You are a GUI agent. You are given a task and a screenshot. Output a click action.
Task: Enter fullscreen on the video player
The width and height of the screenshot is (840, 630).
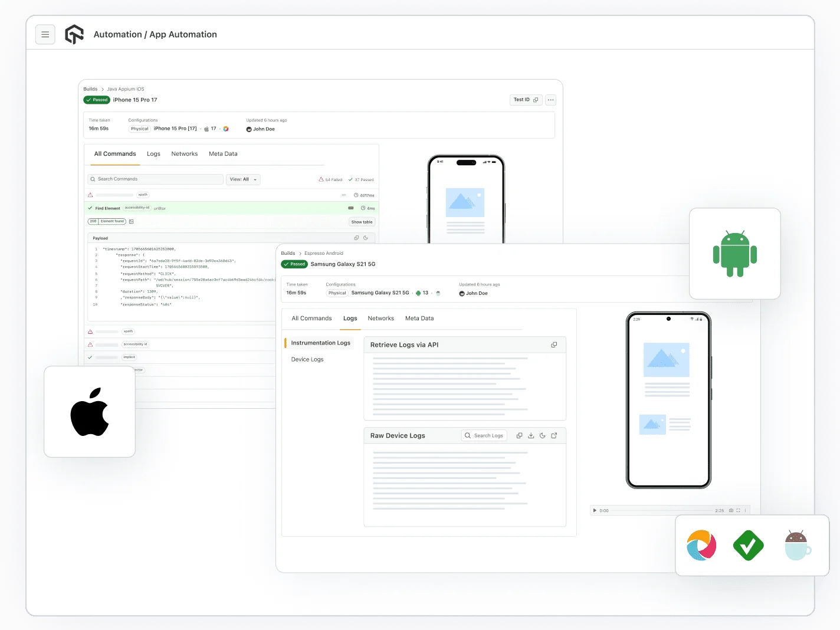[x=738, y=511]
